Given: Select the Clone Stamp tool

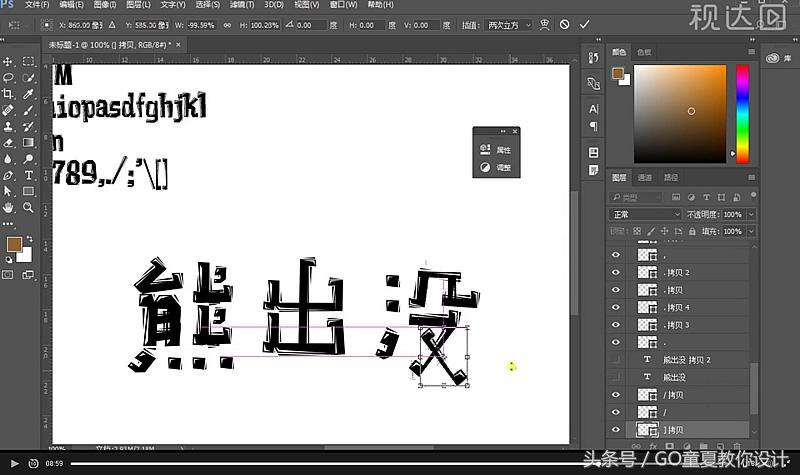Looking at the screenshot, I should 8,126.
